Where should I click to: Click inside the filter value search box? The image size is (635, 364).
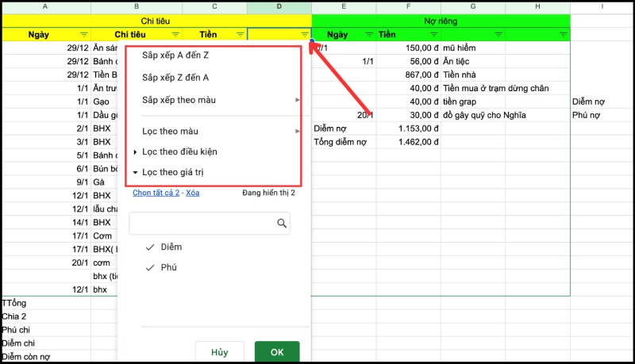pos(202,224)
